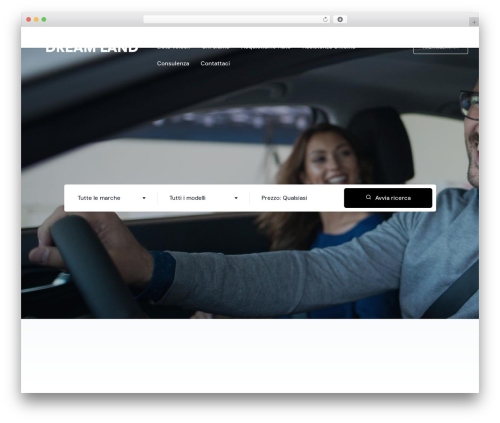Open the Tutte le marche dropdown
500x423 pixels.
coord(112,198)
